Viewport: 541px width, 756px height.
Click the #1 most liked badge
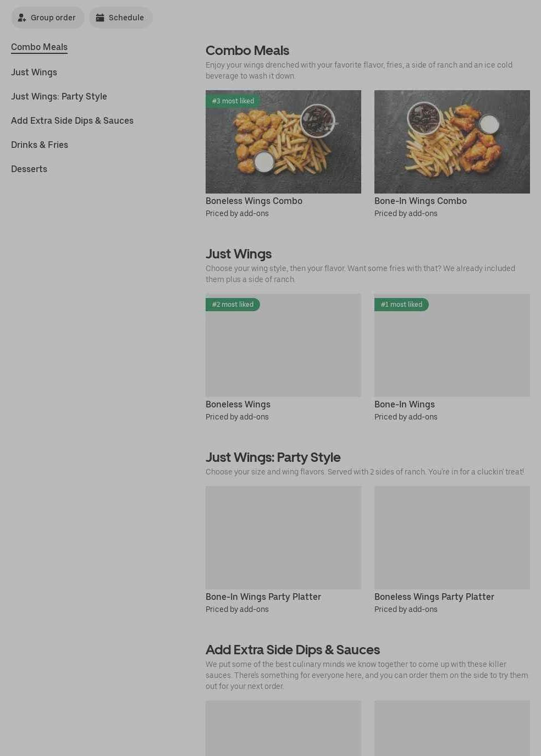401,305
